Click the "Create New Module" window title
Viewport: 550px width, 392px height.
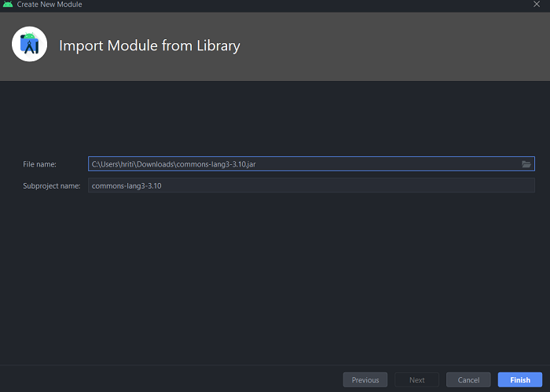(49, 5)
